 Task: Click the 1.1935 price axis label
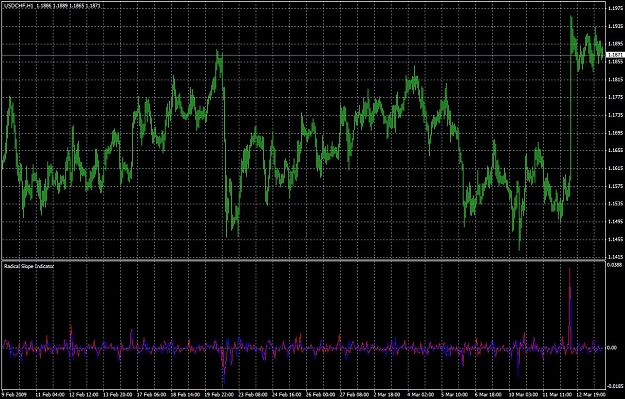(616, 26)
